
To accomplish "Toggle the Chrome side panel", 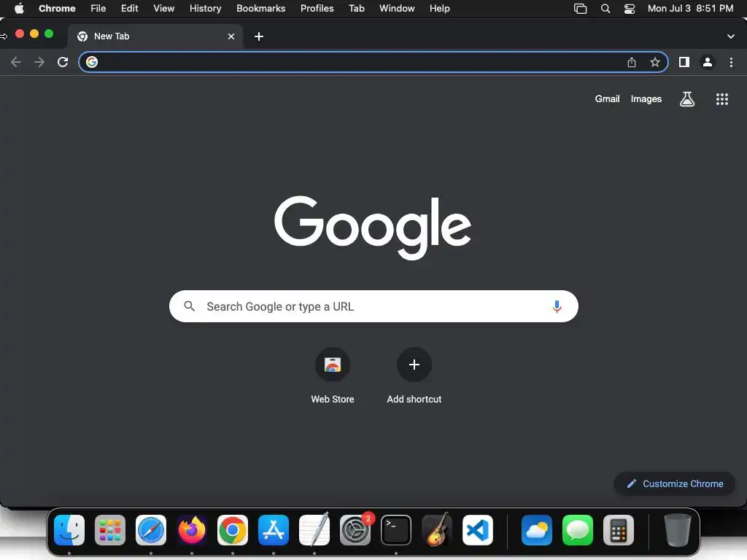I will pos(684,62).
